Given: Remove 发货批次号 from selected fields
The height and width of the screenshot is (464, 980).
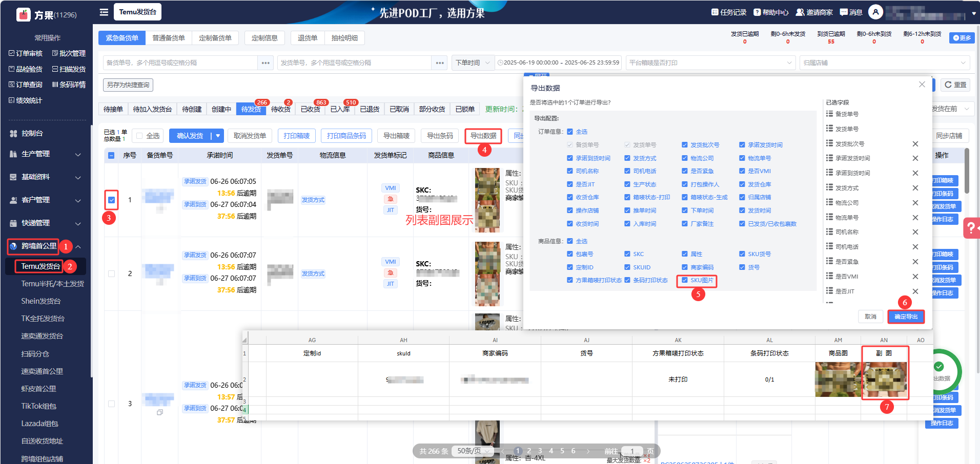Looking at the screenshot, I should click(915, 144).
